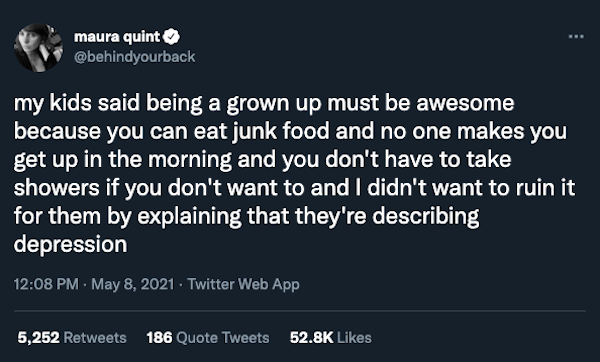Click the word depression in the tweet
This screenshot has width=600, height=362.
coord(70,245)
